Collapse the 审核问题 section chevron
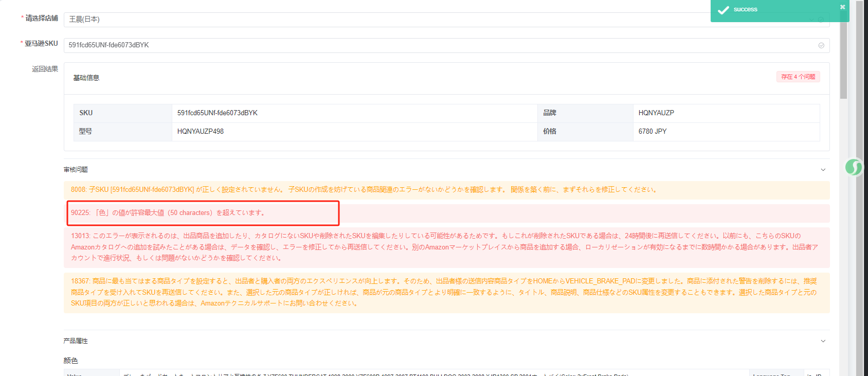The height and width of the screenshot is (376, 868). pos(823,170)
